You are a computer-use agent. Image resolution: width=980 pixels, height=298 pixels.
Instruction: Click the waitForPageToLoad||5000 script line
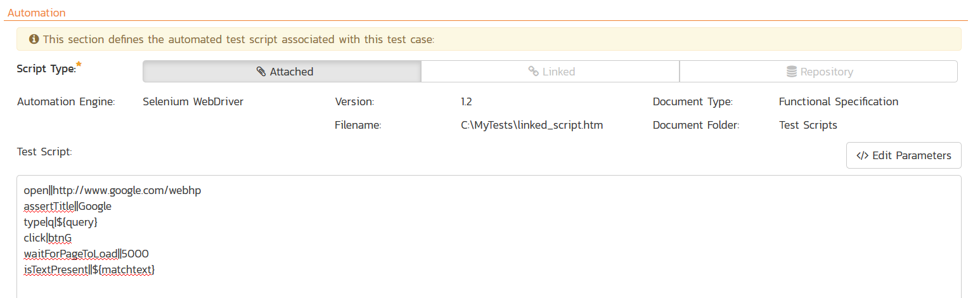[x=86, y=254]
